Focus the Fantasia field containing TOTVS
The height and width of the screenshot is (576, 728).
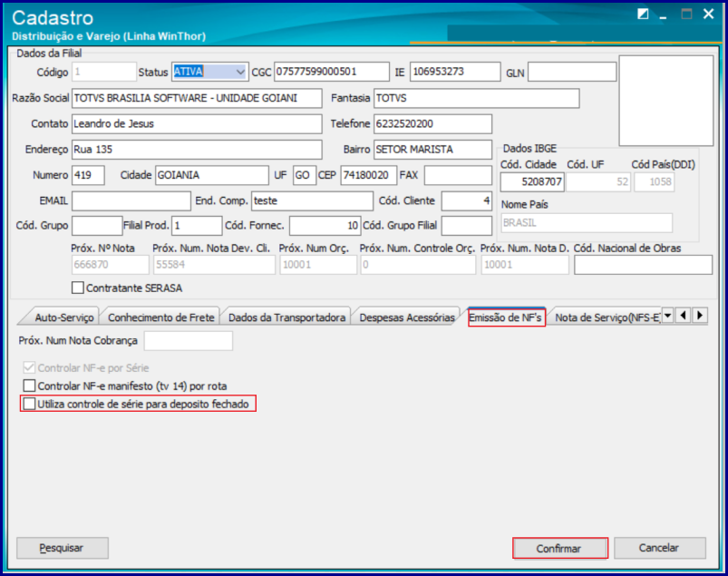[x=476, y=98]
